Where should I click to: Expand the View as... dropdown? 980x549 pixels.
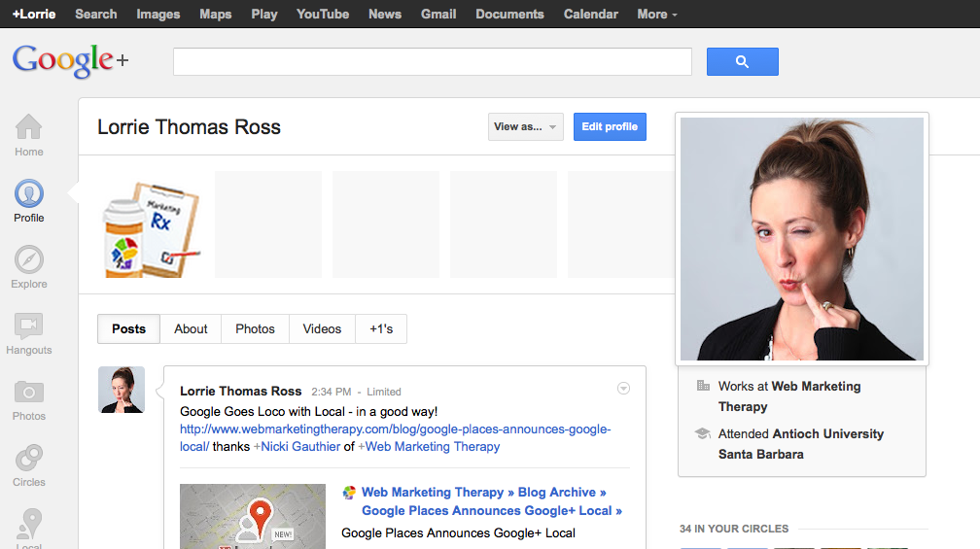pos(526,126)
